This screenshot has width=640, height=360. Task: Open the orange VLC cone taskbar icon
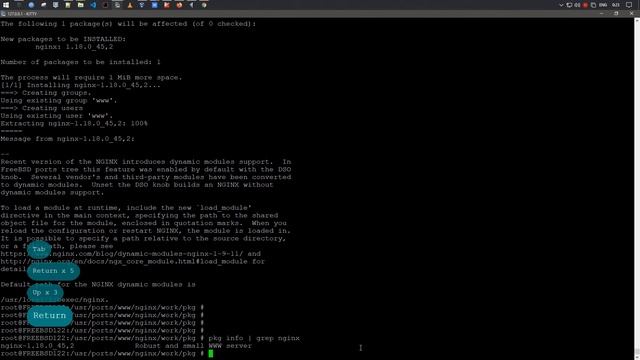click(x=130, y=5)
